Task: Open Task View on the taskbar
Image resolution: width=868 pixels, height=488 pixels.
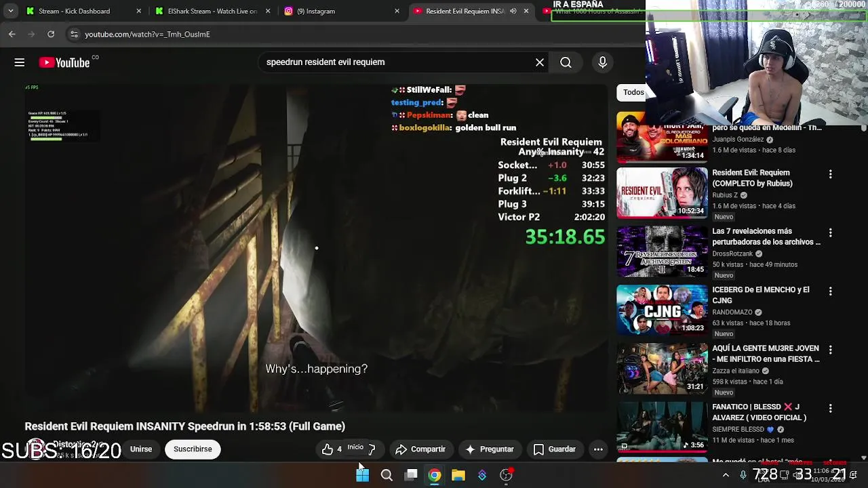Action: pyautogui.click(x=411, y=475)
